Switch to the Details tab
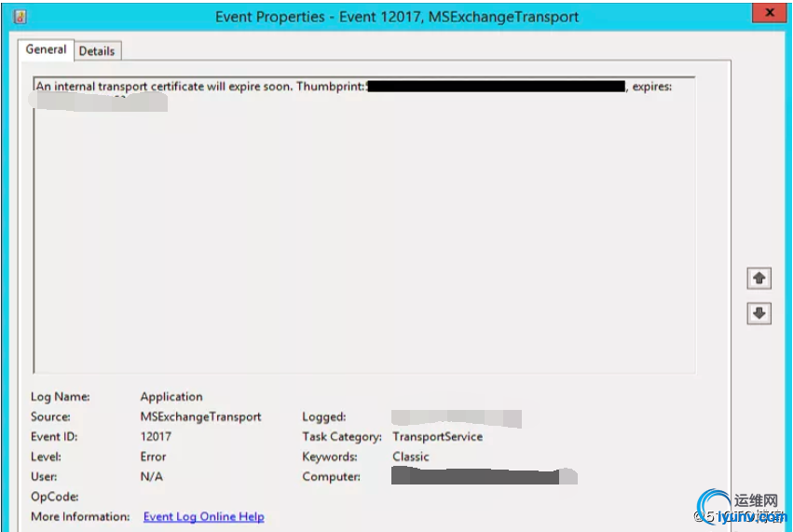Viewport: 793px width, 532px height. pos(97,51)
